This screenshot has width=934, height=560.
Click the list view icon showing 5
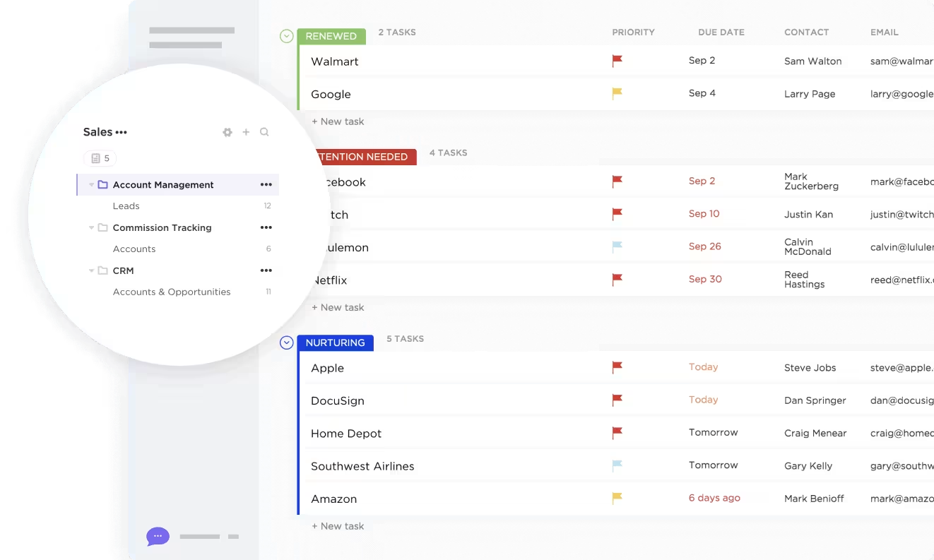pos(100,158)
